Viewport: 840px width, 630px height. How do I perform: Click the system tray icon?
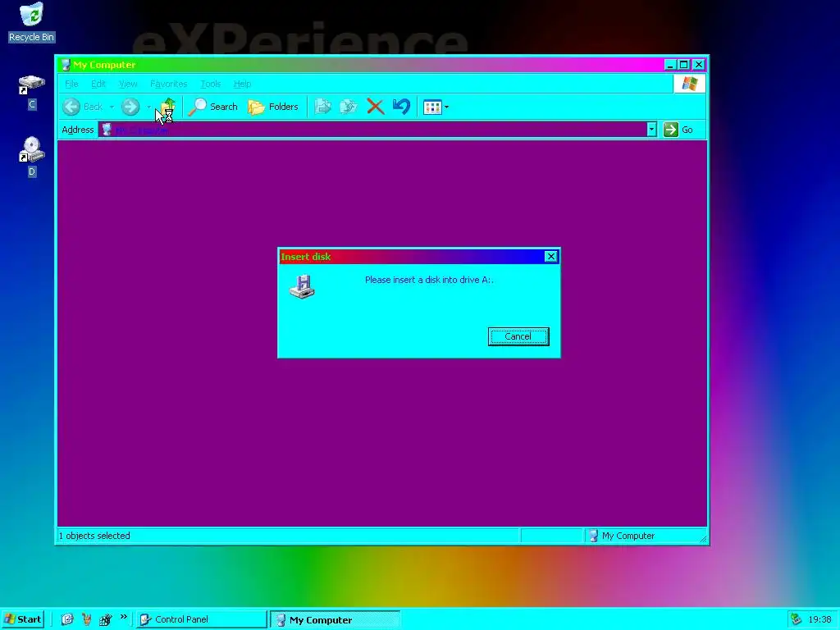click(796, 619)
